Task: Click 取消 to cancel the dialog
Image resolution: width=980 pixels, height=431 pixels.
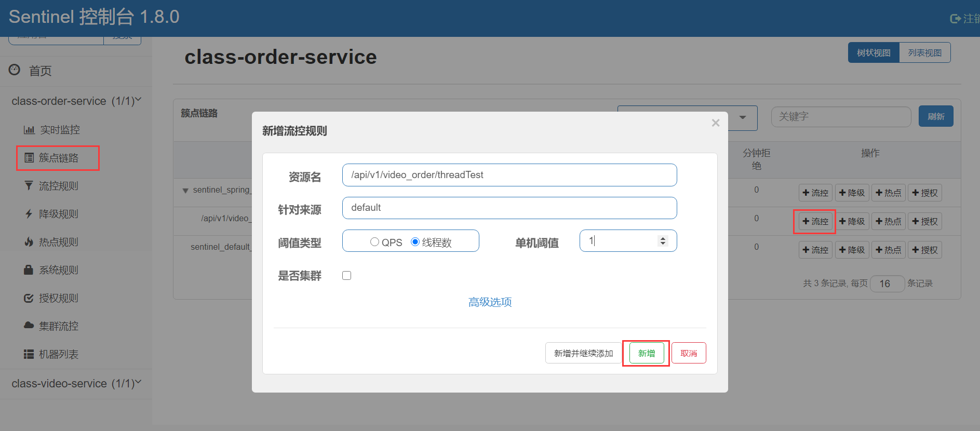Action: pyautogui.click(x=689, y=353)
